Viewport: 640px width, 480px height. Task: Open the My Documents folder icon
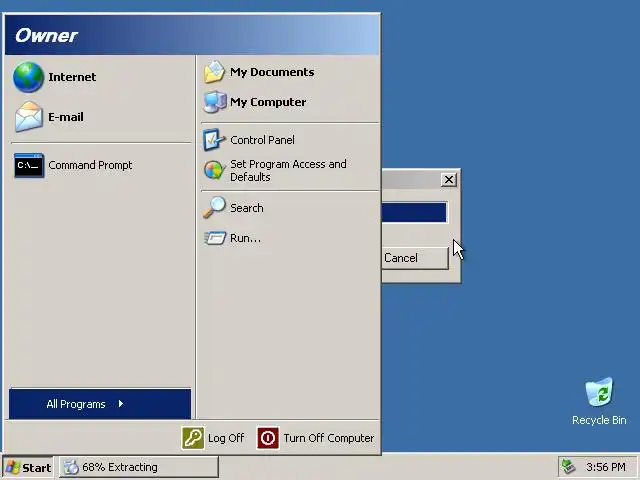click(x=214, y=72)
